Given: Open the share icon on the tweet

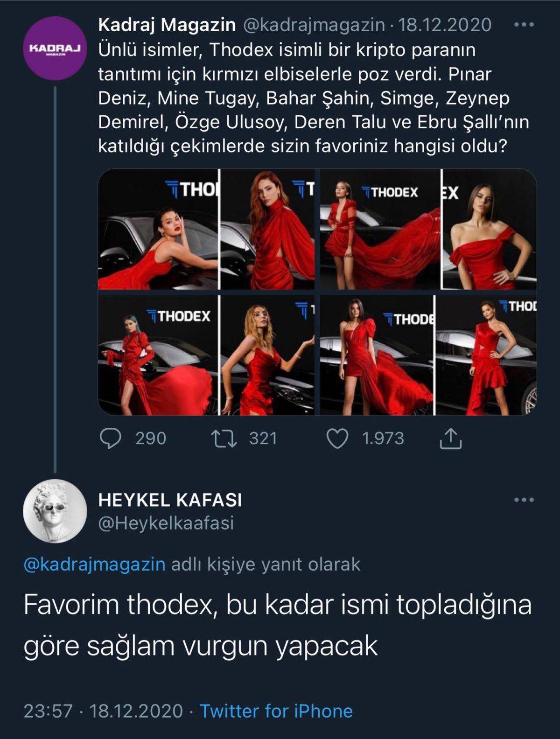Looking at the screenshot, I should tap(449, 439).
